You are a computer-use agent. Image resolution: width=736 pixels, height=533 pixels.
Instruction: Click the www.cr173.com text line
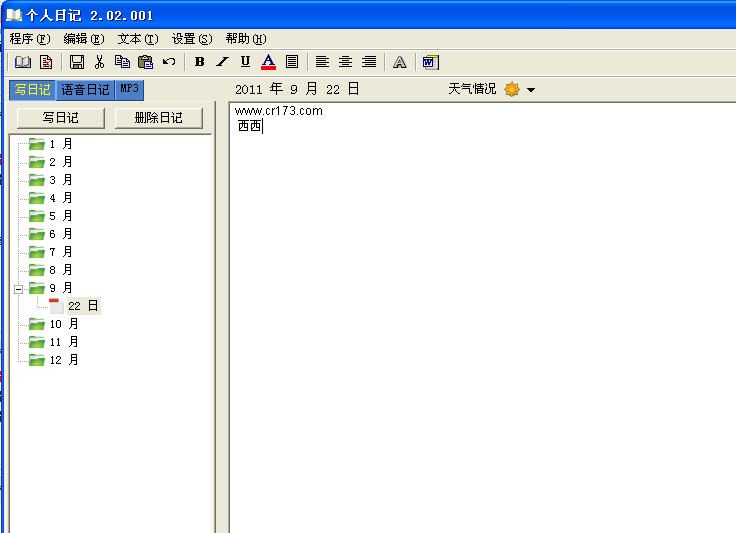point(279,111)
